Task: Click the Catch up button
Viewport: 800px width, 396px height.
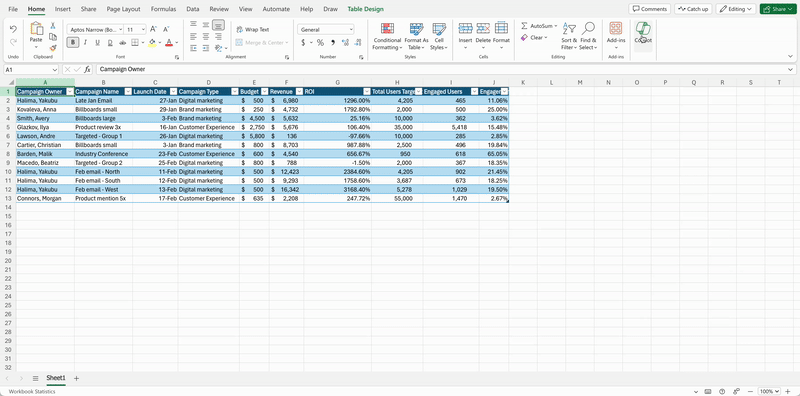Action: point(693,9)
